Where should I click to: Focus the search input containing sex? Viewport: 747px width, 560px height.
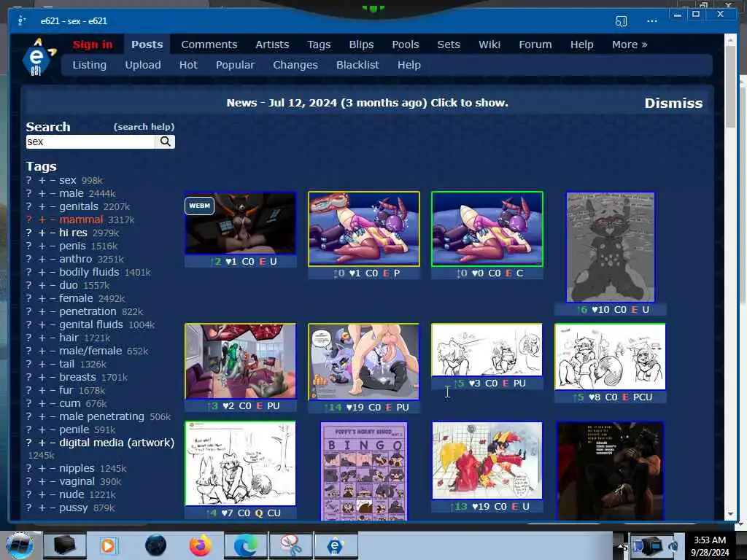pos(90,141)
